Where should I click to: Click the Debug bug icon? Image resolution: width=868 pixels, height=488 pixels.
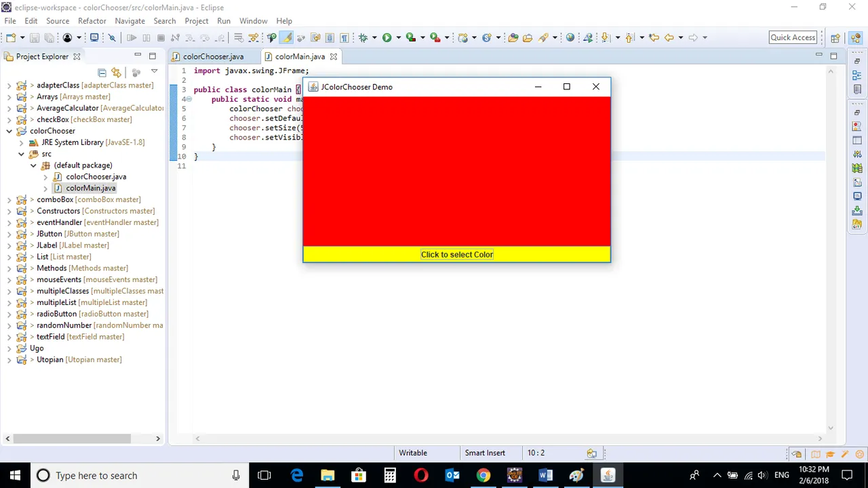363,38
